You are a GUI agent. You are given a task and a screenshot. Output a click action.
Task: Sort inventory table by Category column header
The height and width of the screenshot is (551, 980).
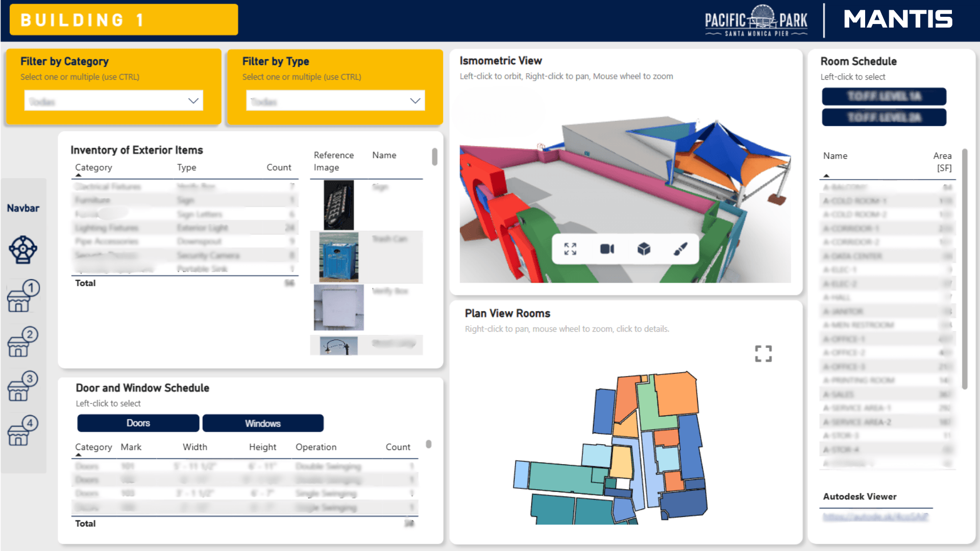point(93,167)
